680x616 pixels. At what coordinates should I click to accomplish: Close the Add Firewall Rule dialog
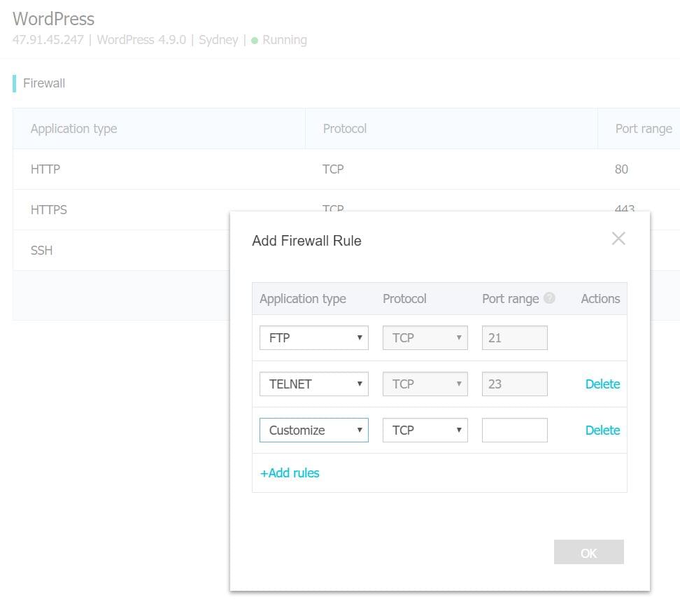click(618, 239)
